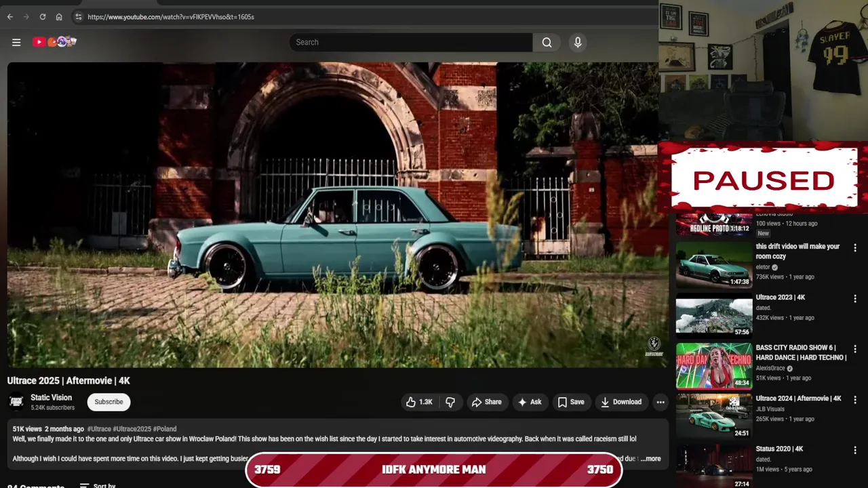Download the Ultrace 2025 video

pos(620,402)
